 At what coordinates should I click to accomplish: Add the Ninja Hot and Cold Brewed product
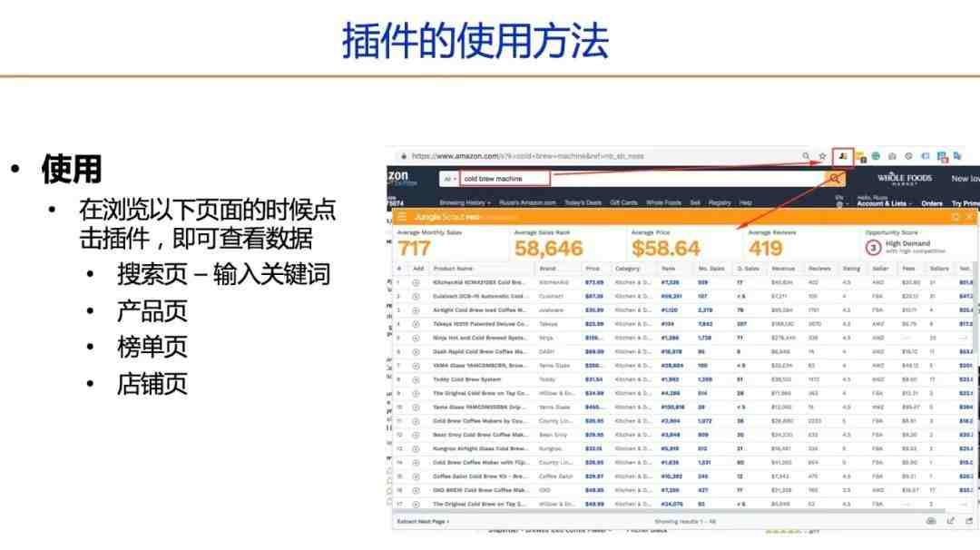416,338
